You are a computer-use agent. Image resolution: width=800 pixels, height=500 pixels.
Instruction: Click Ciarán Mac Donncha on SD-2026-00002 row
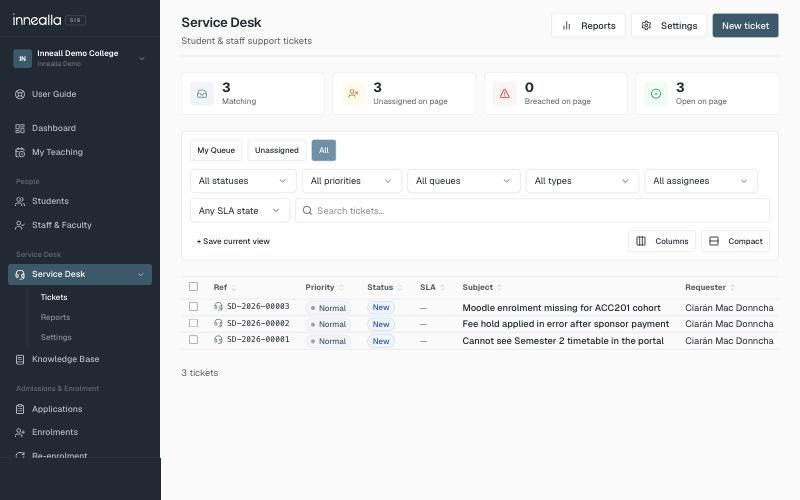point(729,324)
